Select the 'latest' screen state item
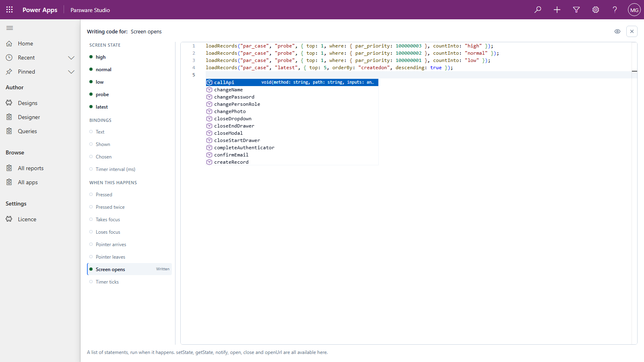This screenshot has width=644, height=362. tap(129, 107)
